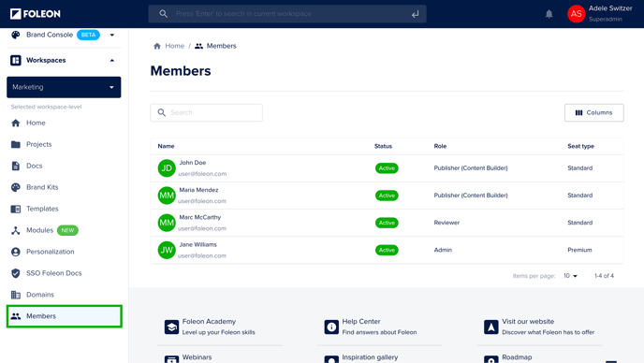
Task: Open Visit our website link
Action: [528, 322]
